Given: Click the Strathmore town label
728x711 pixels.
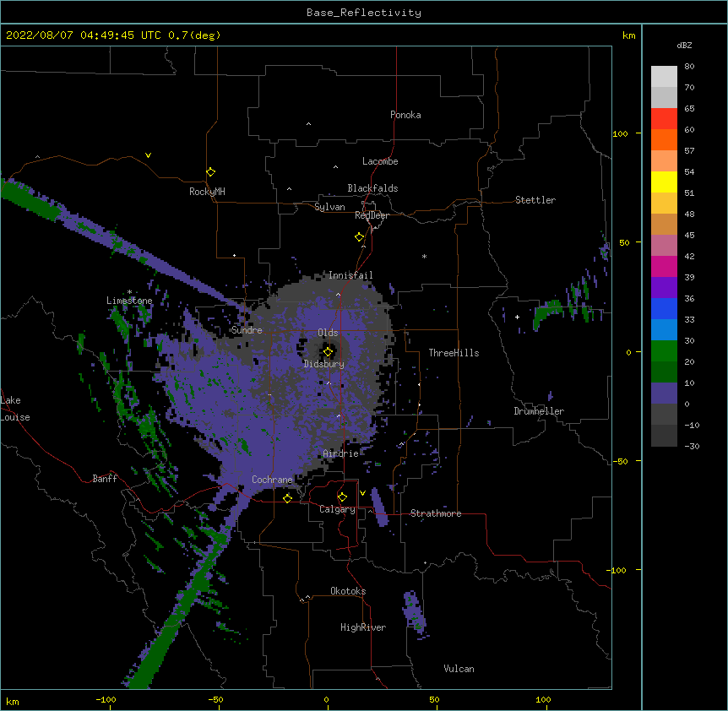Looking at the screenshot, I should pos(436,513).
